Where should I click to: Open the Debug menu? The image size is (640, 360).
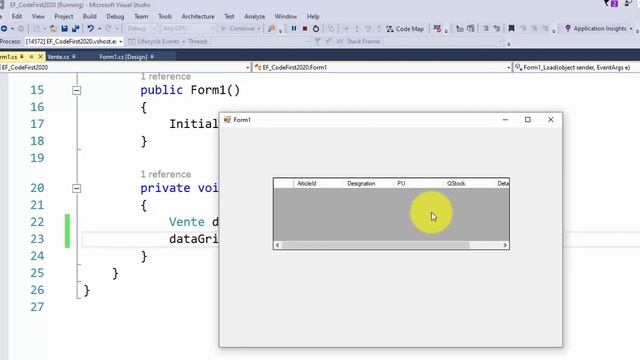coord(115,16)
